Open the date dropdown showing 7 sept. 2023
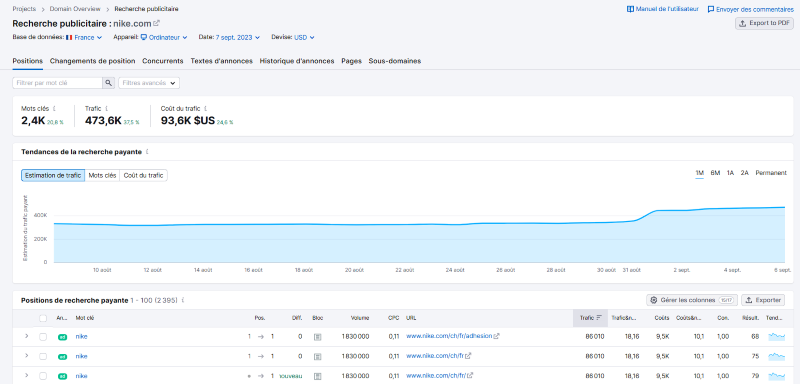Image resolution: width=800 pixels, height=384 pixels. tap(238, 37)
